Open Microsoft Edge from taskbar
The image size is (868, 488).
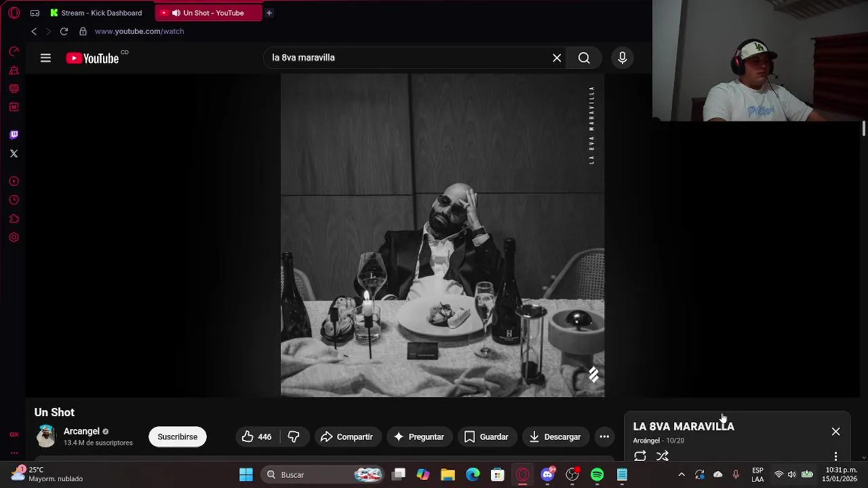(473, 475)
